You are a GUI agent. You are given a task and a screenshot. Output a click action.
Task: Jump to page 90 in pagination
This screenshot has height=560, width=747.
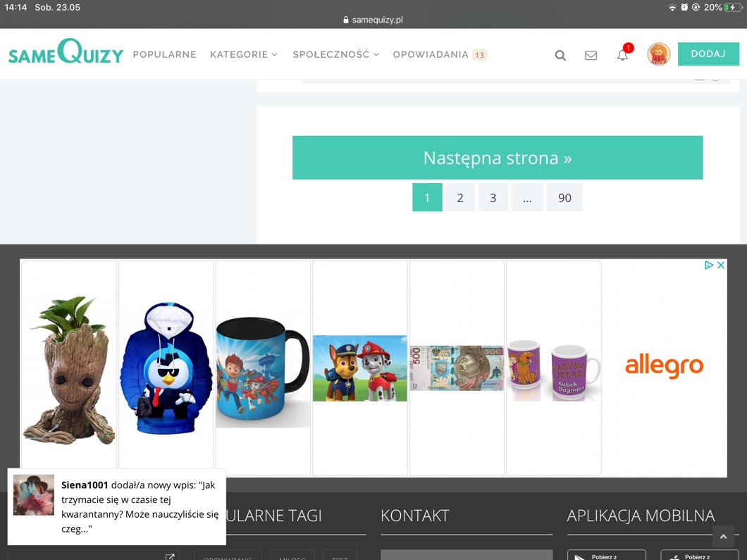(x=564, y=198)
